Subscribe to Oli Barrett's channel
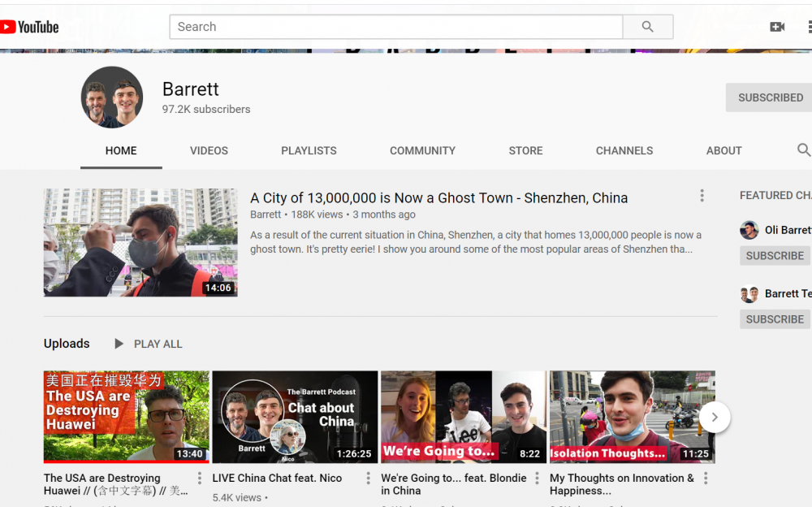This screenshot has width=812, height=507. tap(775, 255)
